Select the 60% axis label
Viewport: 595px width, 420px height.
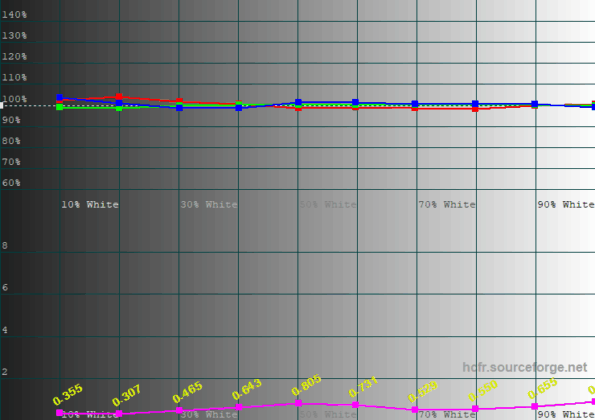coord(11,183)
